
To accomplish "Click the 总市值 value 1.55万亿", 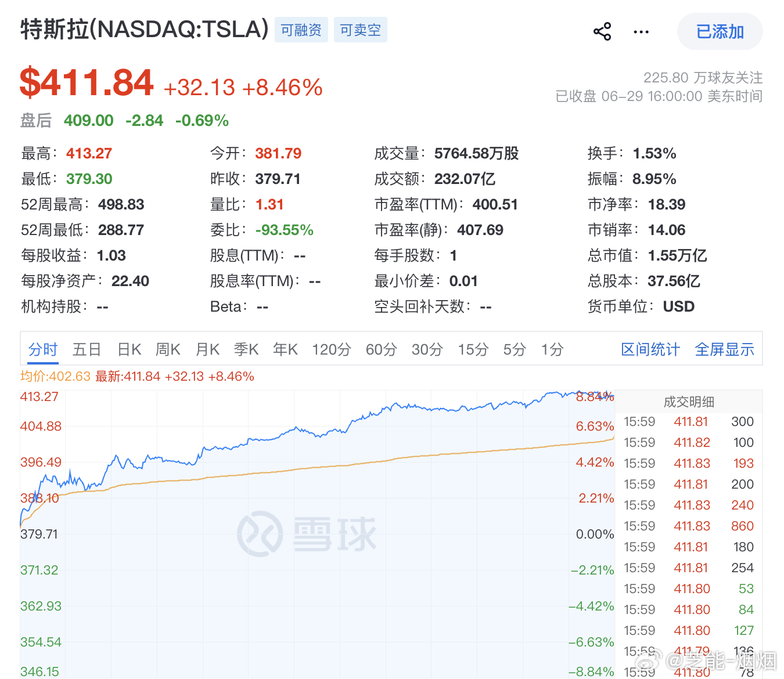I will point(677,256).
